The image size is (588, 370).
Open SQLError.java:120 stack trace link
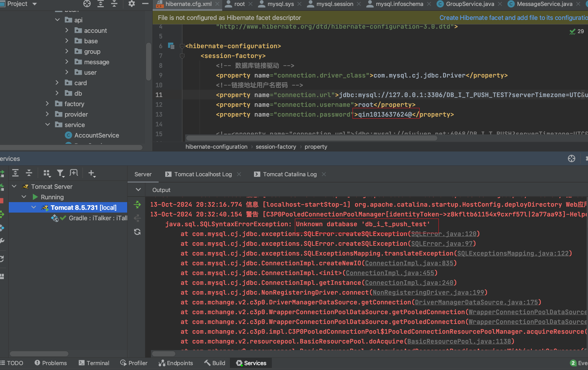pyautogui.click(x=444, y=234)
